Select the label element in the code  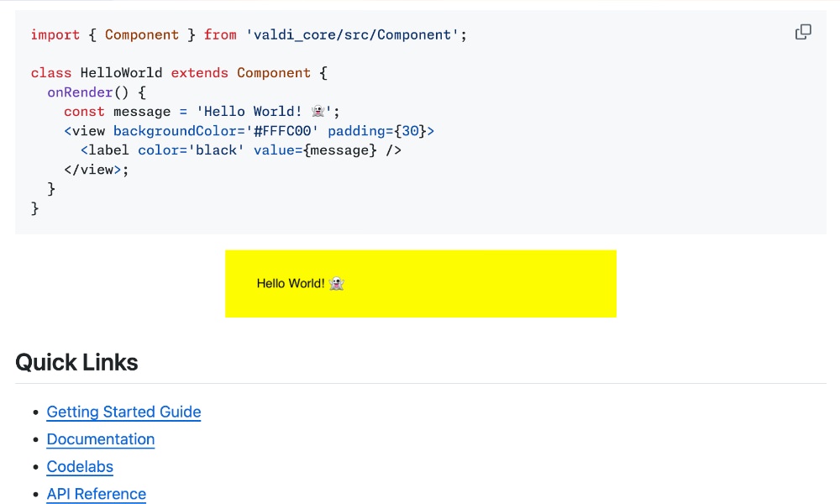pyautogui.click(x=108, y=150)
